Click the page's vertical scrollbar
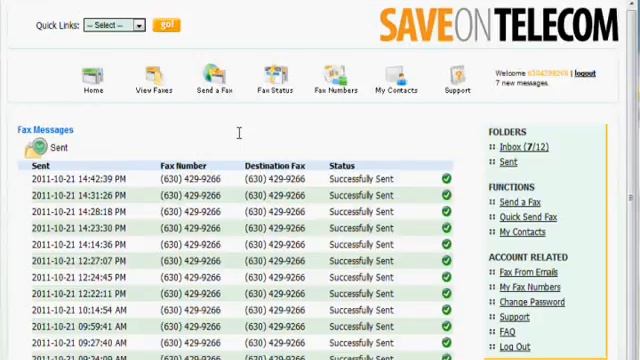This screenshot has height=360, width=640. point(631,180)
